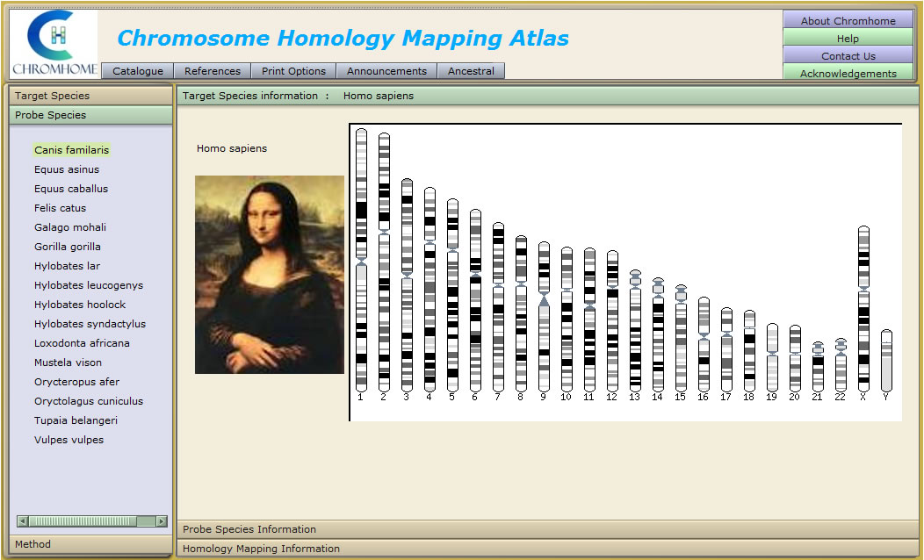Click chromosome 12 ideogram
Image resolution: width=924 pixels, height=560 pixels.
[612, 321]
